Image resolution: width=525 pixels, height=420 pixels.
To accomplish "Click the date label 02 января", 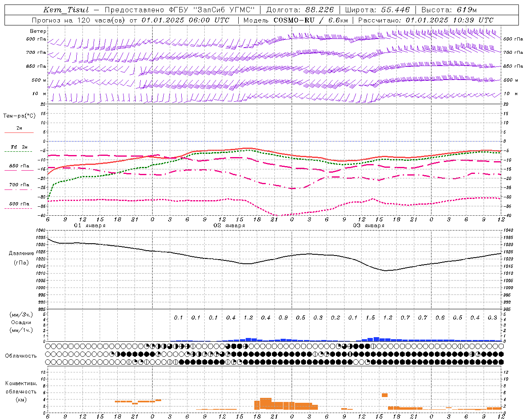I will (229, 226).
